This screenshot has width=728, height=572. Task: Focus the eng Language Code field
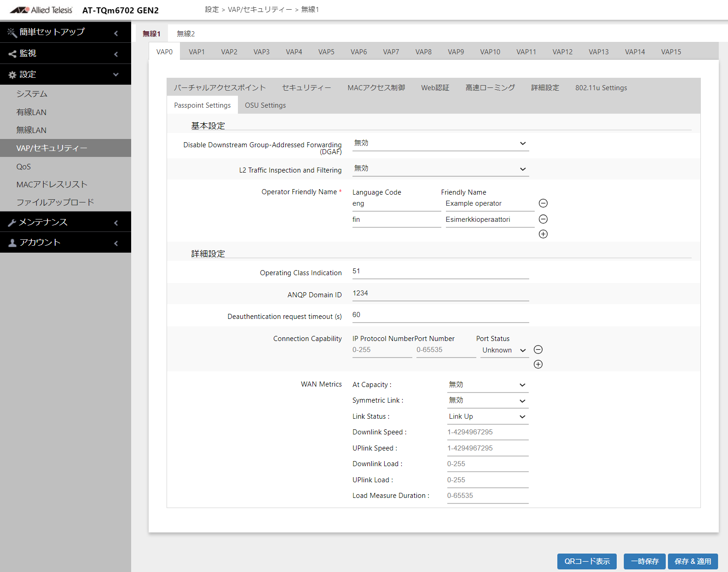click(x=396, y=204)
